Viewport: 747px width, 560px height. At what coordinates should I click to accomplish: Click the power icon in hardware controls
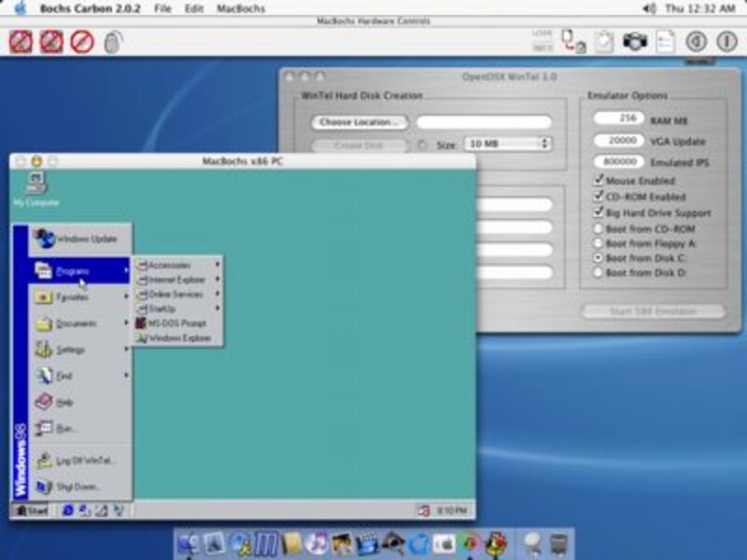point(727,42)
